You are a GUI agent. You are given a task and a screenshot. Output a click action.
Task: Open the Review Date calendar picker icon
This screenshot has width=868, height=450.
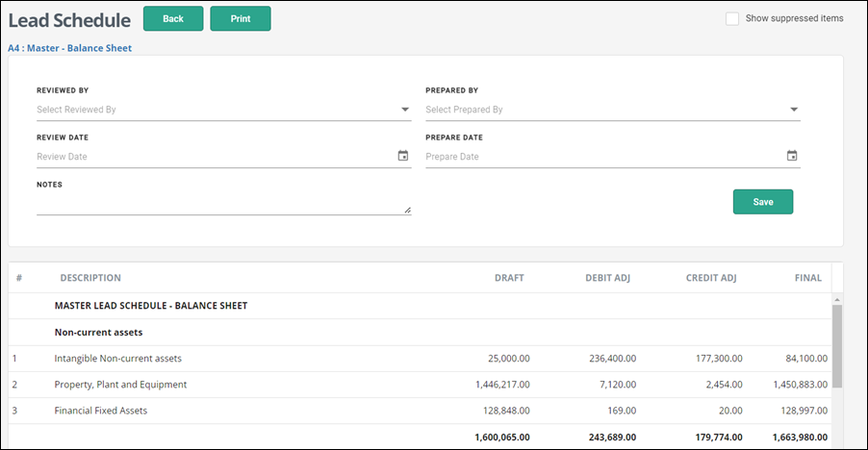pyautogui.click(x=403, y=156)
